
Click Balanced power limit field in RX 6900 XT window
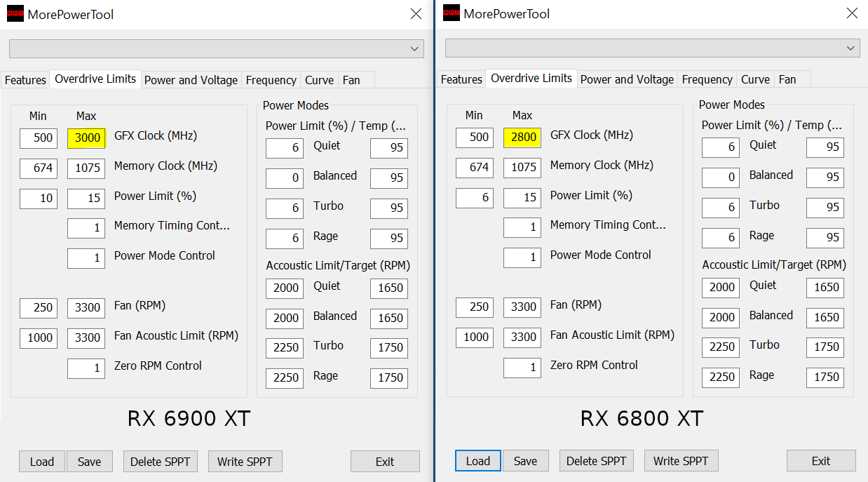(x=285, y=178)
